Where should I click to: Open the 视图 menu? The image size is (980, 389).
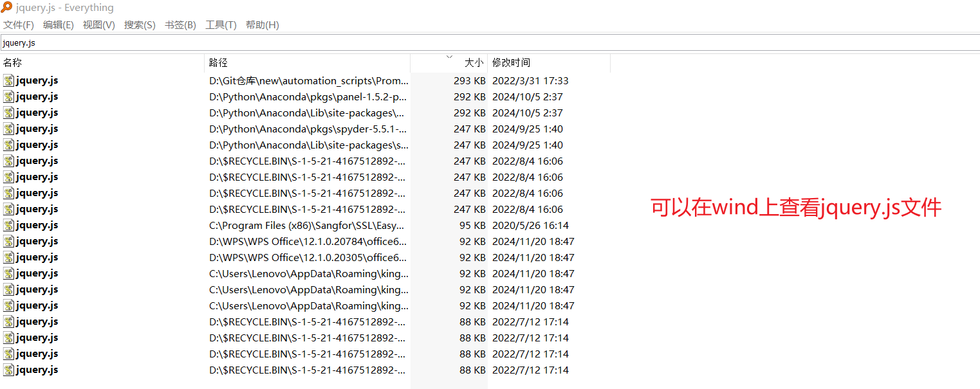(x=99, y=24)
